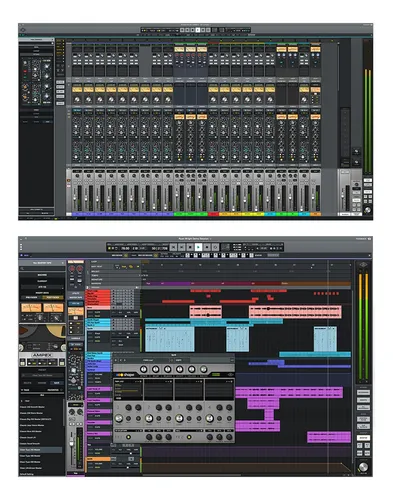This screenshot has width=393, height=500.
Task: Click the master volume knob in lower window
Action: coord(363,466)
